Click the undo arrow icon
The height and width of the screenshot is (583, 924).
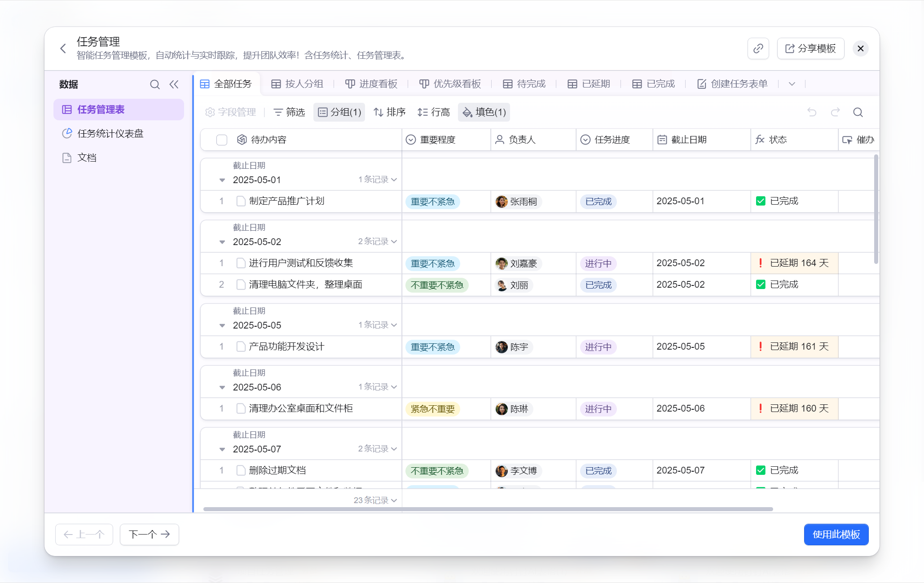click(812, 112)
